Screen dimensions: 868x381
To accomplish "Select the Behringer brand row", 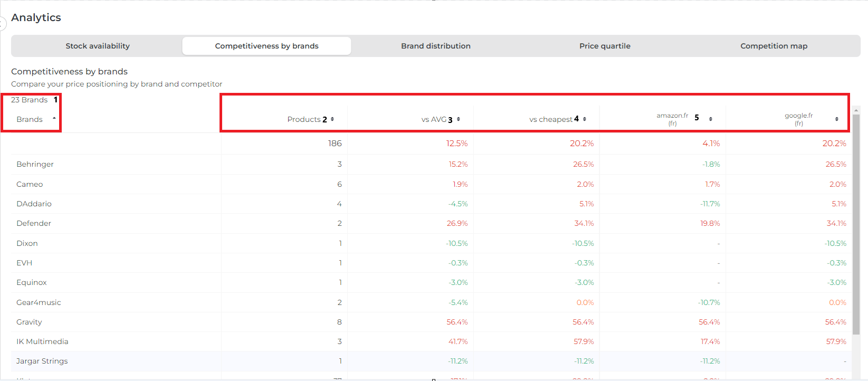I will pos(35,164).
